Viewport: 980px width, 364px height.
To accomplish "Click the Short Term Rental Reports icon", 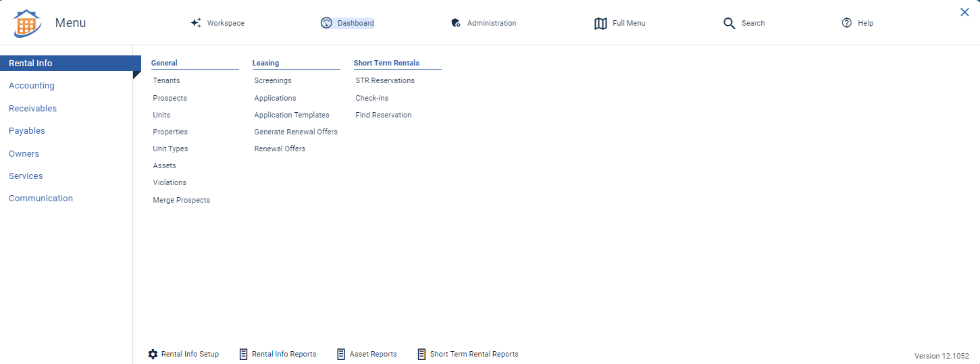I will coord(421,354).
